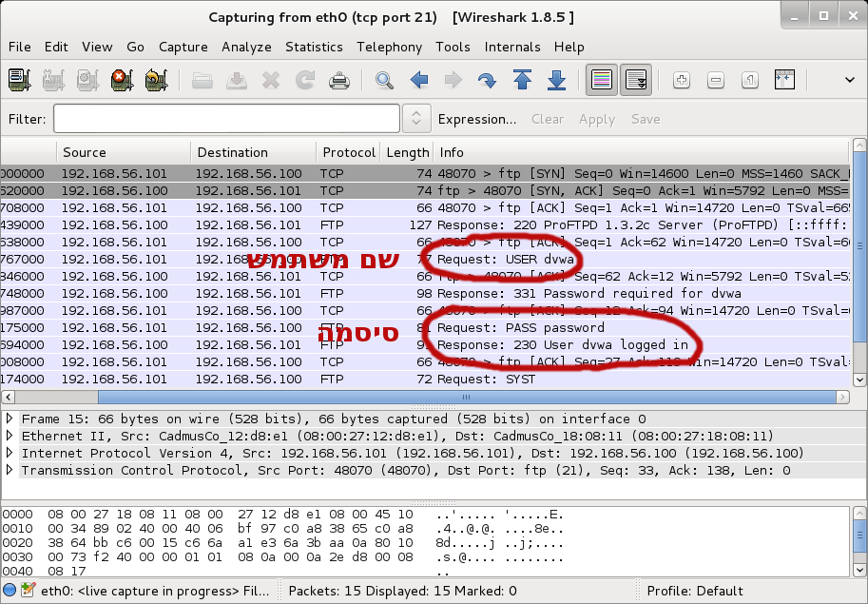
Task: Expand the Frame 15 tree node
Action: (x=10, y=419)
